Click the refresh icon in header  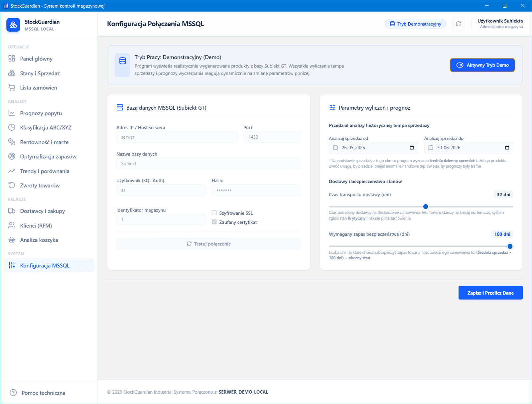click(459, 24)
